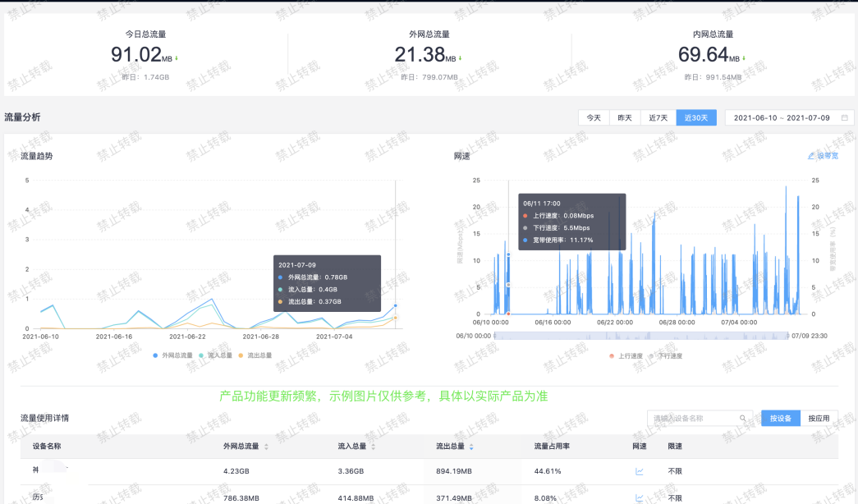Open date range 2021-06-10 ~ 2021-07-09 picker
Screen dimensions: 858x504
click(789, 117)
